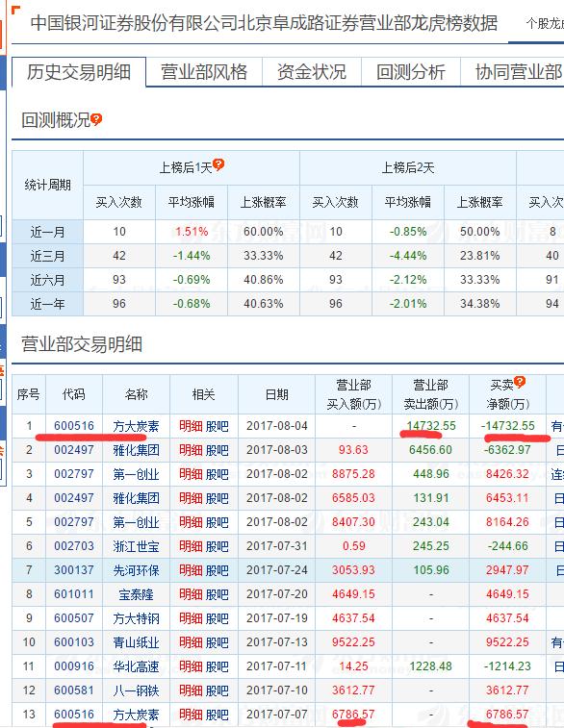The image size is (564, 728).
Task: Open 宝泰隆 stock link
Action: 136,594
